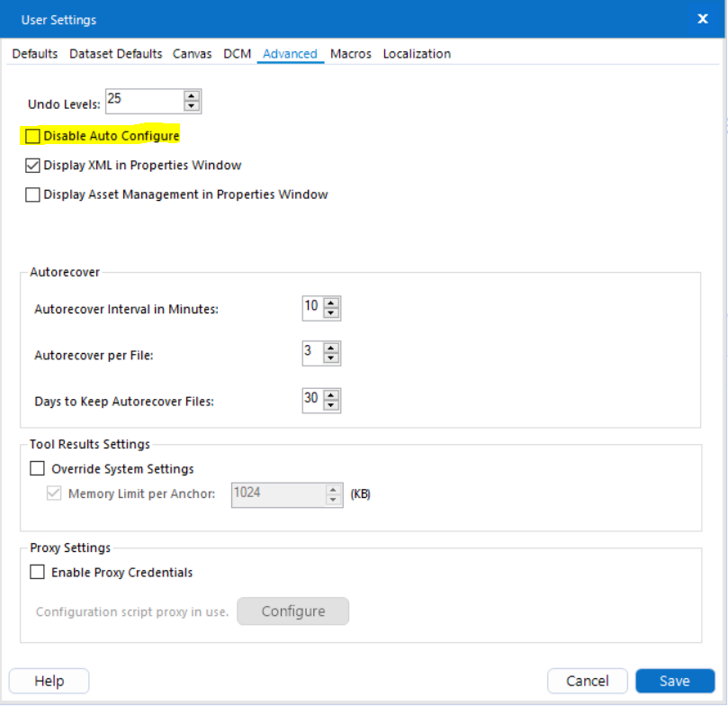
Task: Increase Undo Levels with up arrow
Action: [x=191, y=95]
